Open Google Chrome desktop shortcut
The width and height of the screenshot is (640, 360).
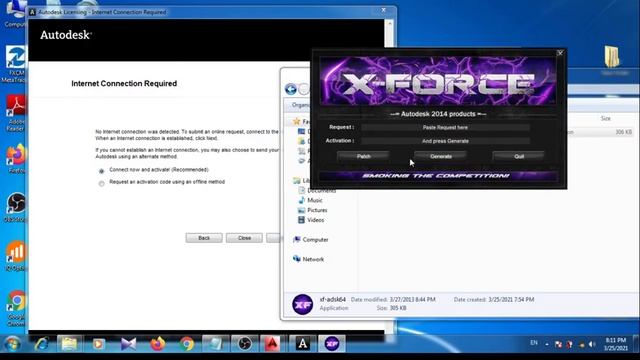[x=16, y=308]
